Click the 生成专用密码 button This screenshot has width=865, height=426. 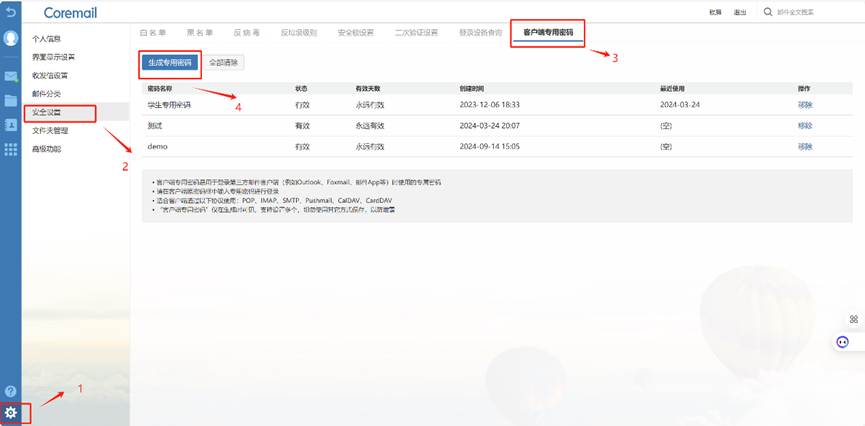point(170,62)
